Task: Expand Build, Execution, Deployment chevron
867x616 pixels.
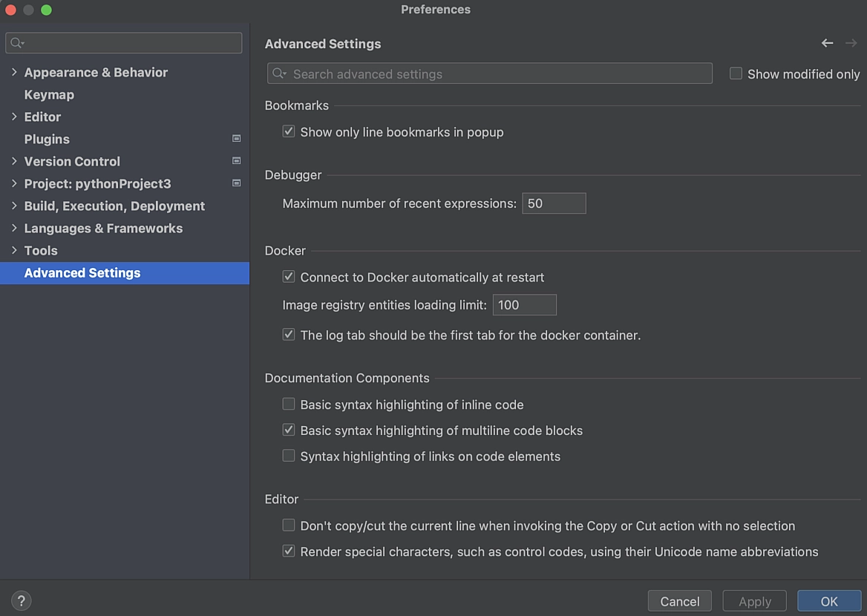Action: pyautogui.click(x=14, y=206)
